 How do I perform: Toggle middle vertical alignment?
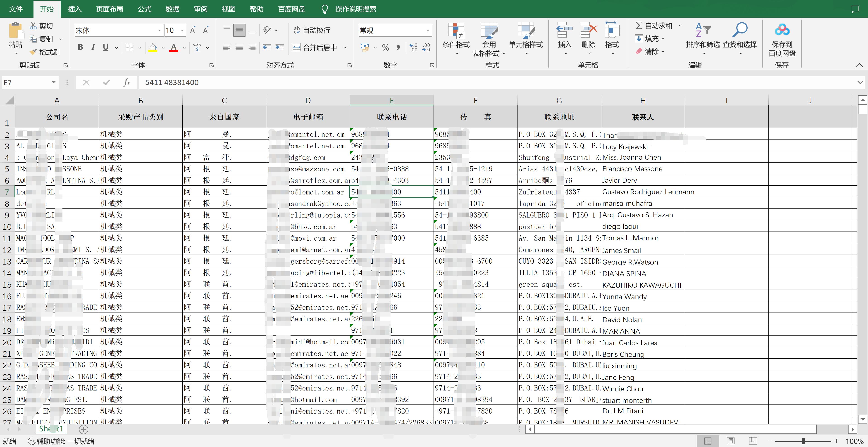click(x=239, y=30)
